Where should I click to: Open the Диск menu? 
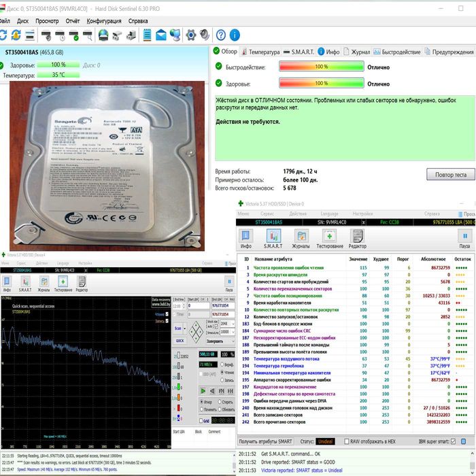coord(22,21)
